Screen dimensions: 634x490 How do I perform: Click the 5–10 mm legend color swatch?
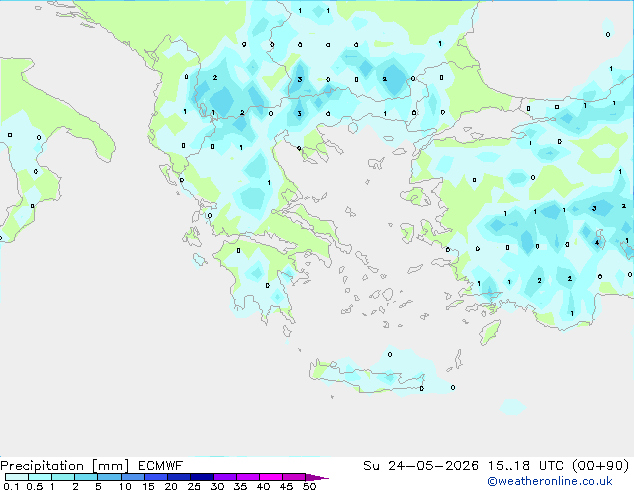[109, 477]
